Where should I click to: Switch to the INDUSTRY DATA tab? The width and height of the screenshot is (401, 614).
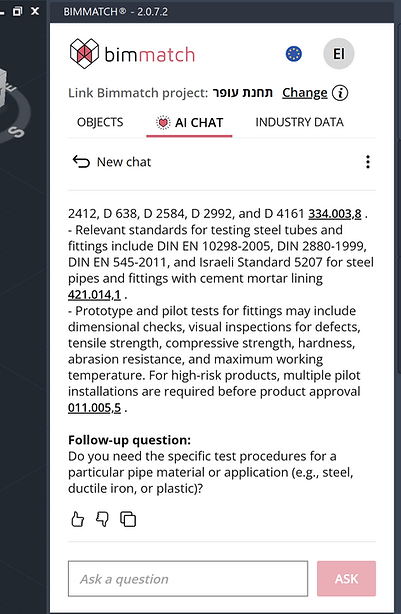[x=300, y=122]
